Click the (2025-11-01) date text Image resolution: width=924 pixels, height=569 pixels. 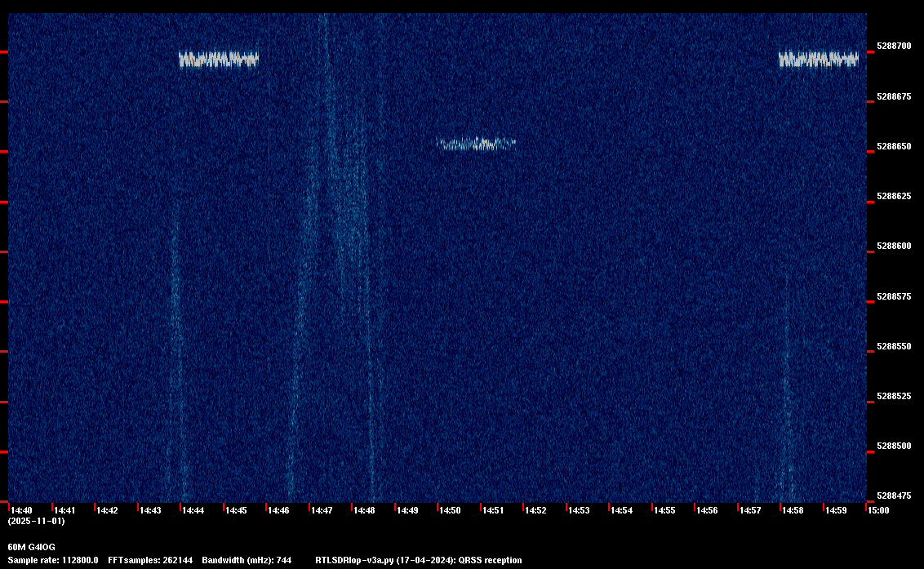37,521
